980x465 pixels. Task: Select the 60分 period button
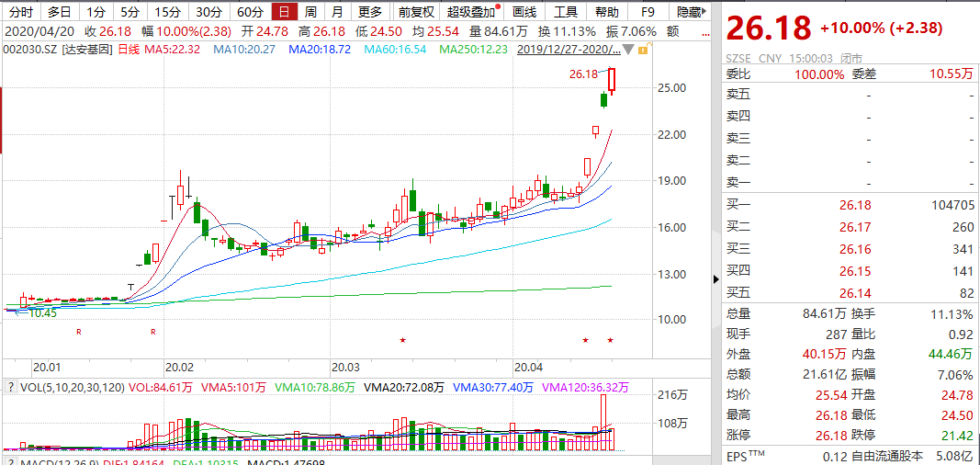pos(249,12)
